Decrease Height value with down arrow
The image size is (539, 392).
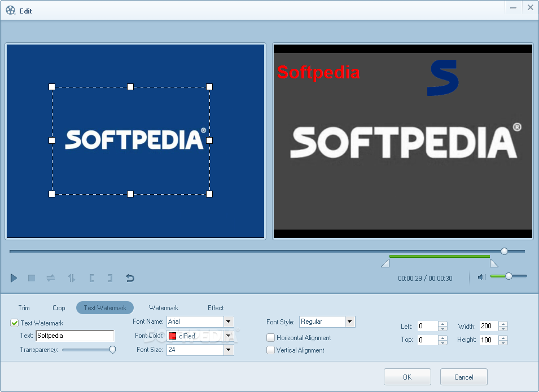503,342
